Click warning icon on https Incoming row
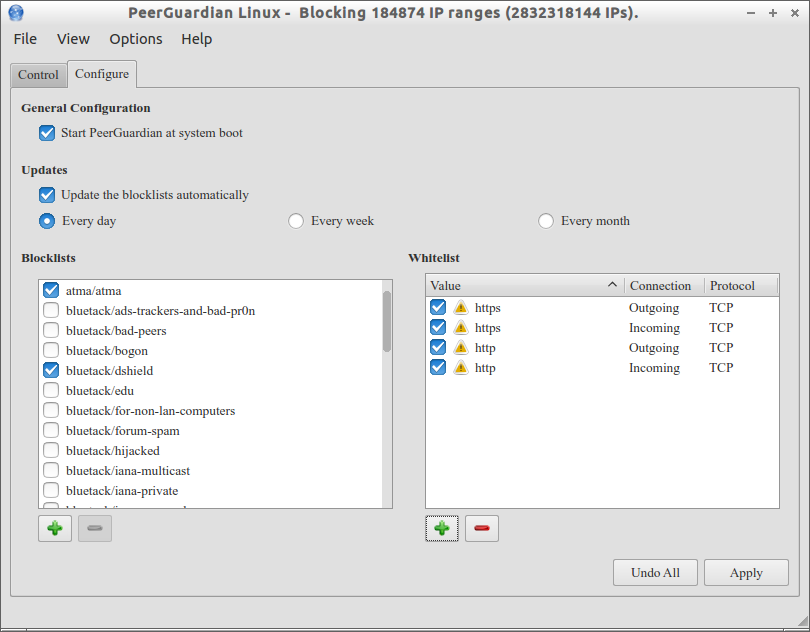This screenshot has width=810, height=632. click(x=461, y=328)
